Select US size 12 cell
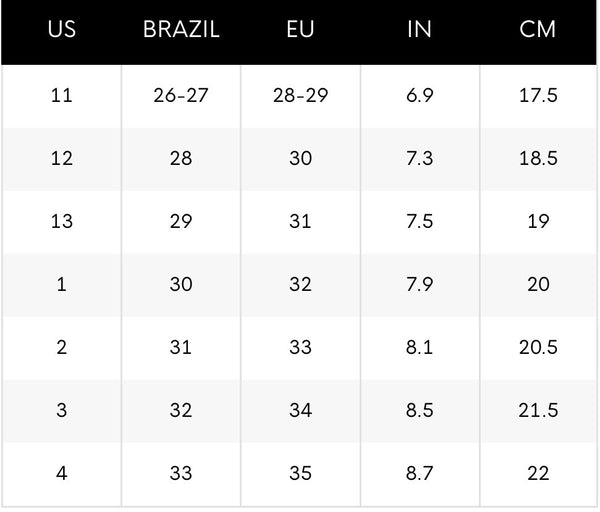Screen dimensions: 600x512 tap(62, 158)
